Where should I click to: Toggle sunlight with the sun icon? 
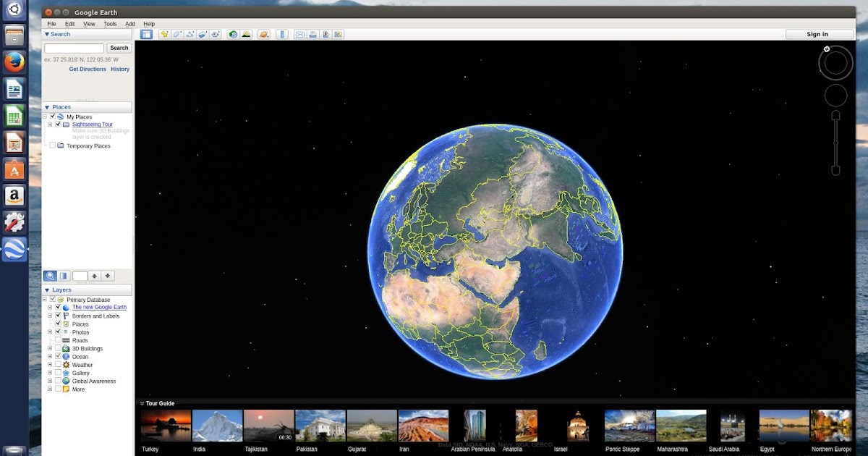(245, 33)
